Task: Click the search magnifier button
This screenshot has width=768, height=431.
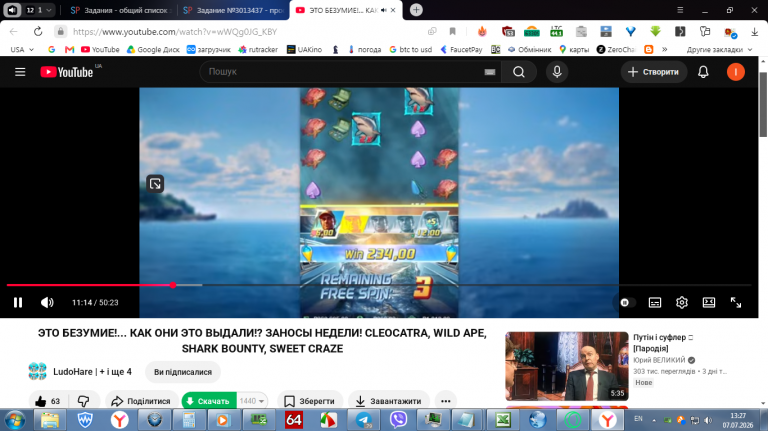Action: [x=519, y=72]
